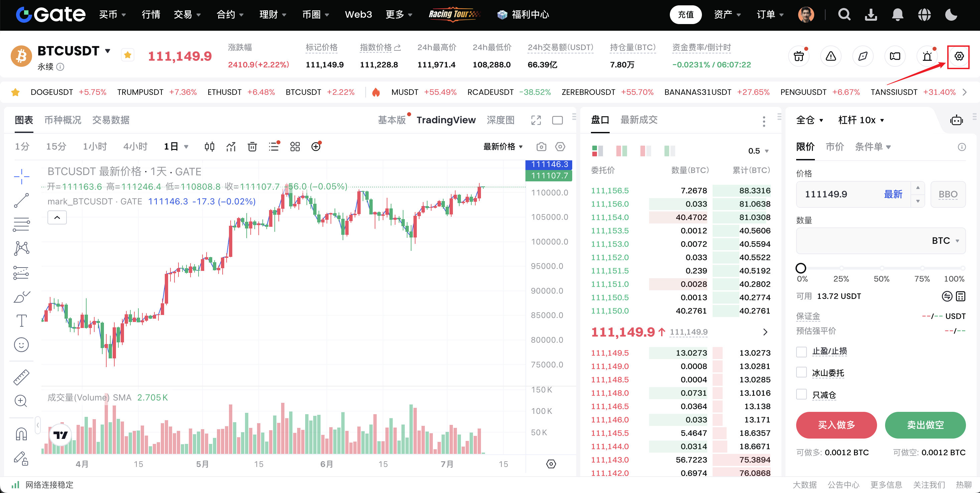Open the search magnifier in top bar
980x493 pixels.
click(x=844, y=15)
